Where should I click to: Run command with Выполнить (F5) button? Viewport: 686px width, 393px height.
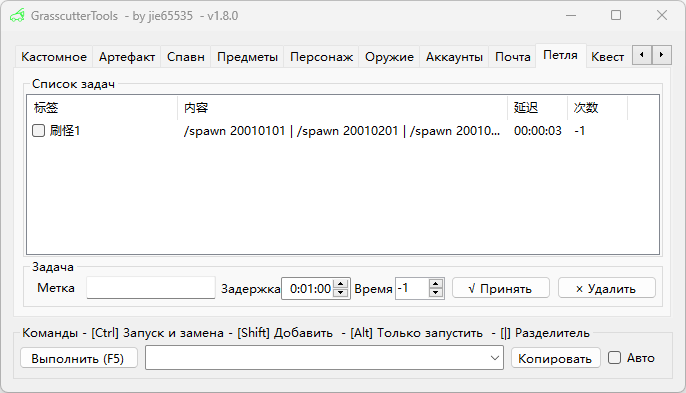tap(79, 358)
